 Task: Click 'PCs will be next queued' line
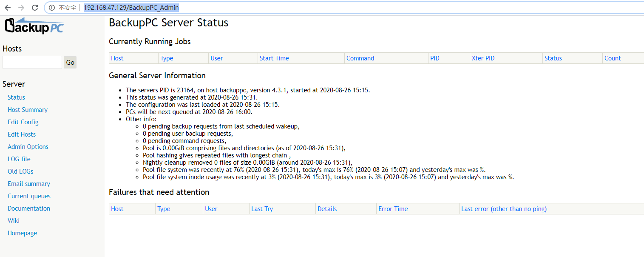pos(189,112)
